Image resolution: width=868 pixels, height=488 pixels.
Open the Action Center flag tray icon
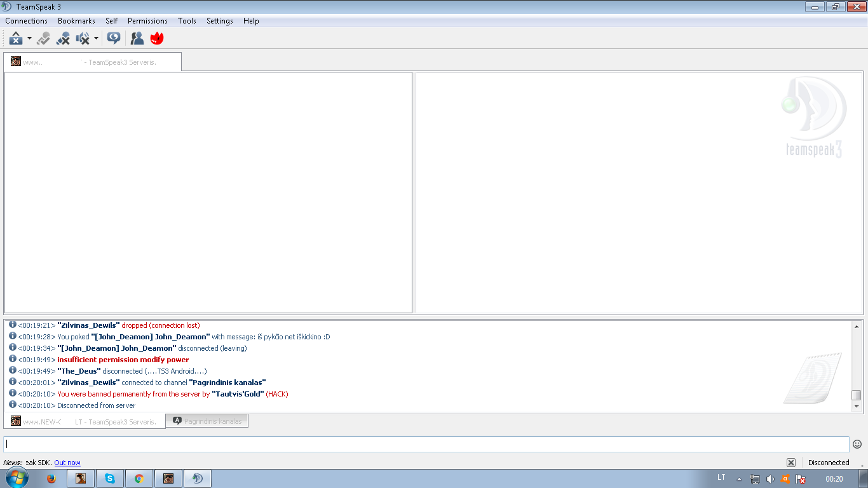801,479
